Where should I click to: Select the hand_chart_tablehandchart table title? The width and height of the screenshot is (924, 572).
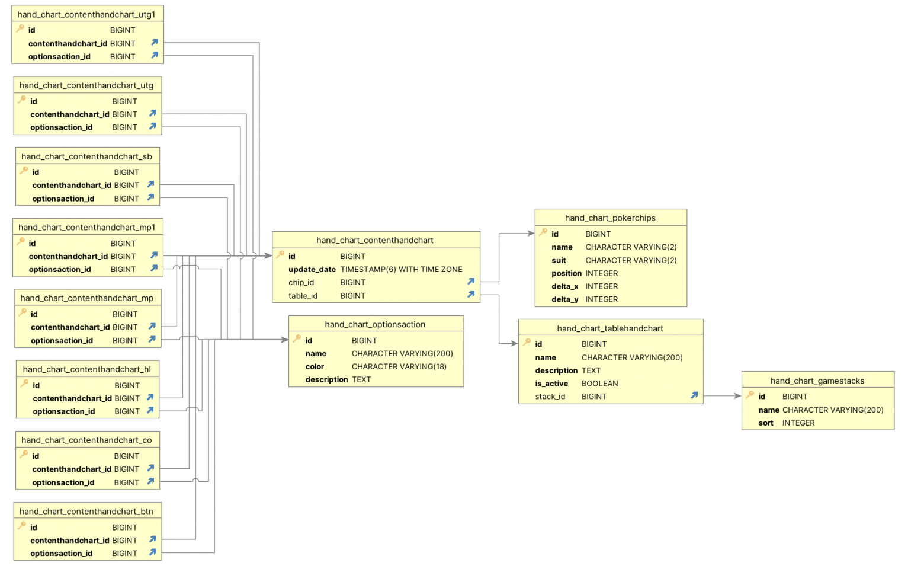(610, 328)
